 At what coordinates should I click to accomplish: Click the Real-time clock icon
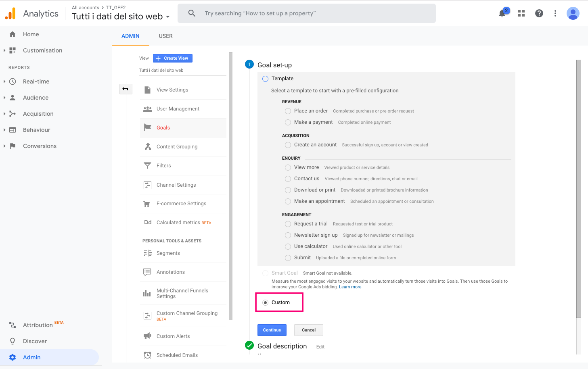(x=13, y=81)
